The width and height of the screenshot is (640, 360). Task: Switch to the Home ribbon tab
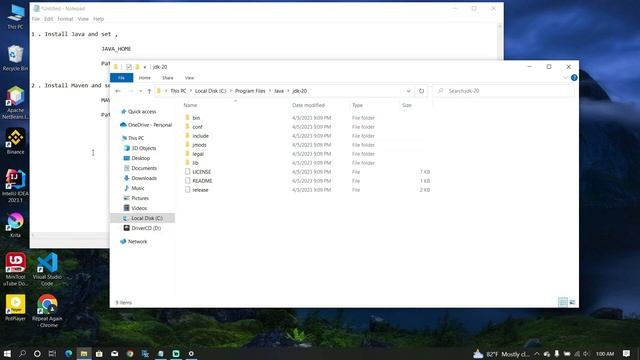144,78
